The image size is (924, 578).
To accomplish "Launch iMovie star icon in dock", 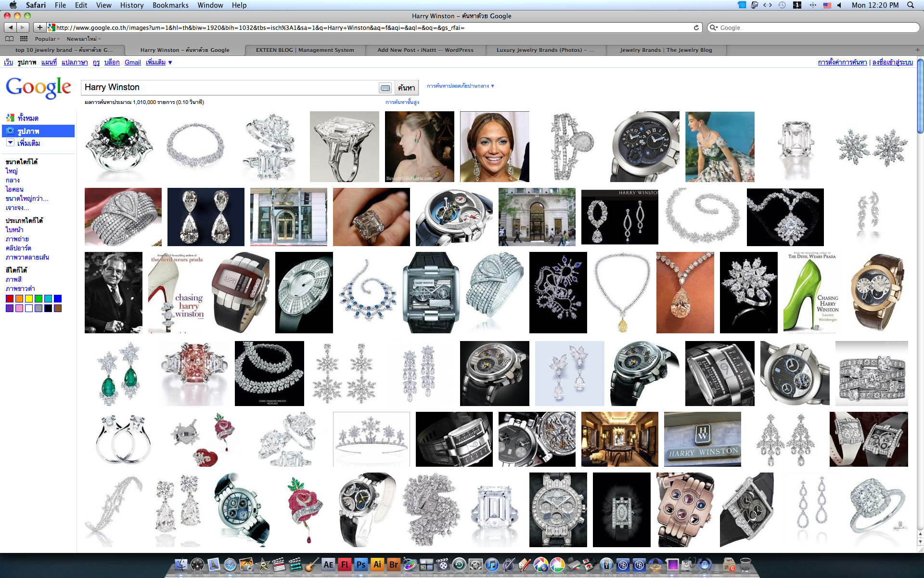I will tap(263, 565).
